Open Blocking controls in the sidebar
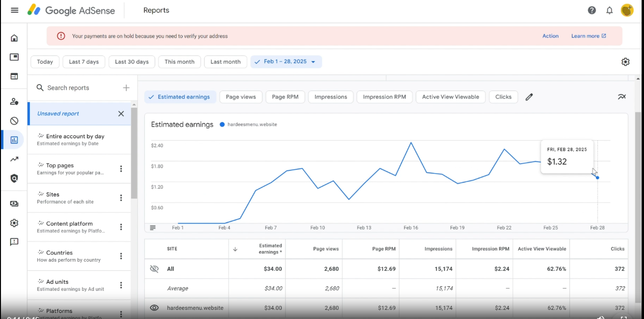 tap(14, 121)
